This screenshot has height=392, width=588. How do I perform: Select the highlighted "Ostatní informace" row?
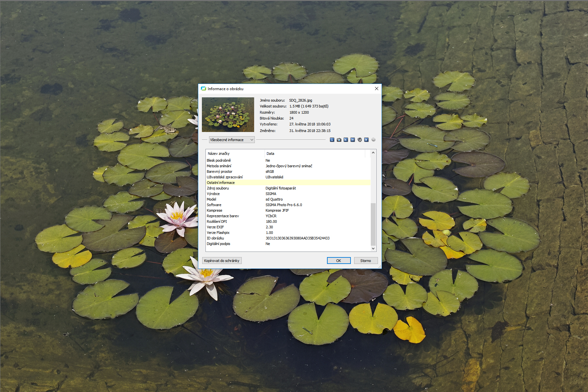pos(221,183)
